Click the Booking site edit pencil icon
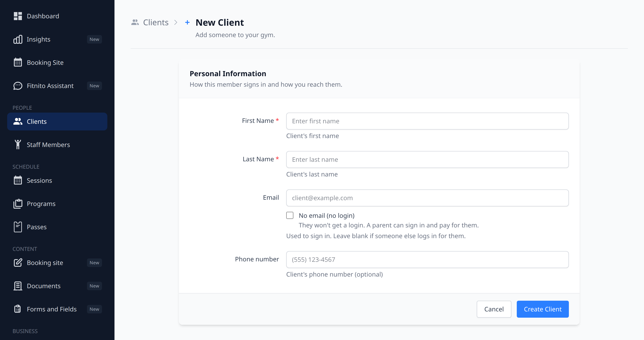This screenshot has height=340, width=644. pyautogui.click(x=18, y=262)
